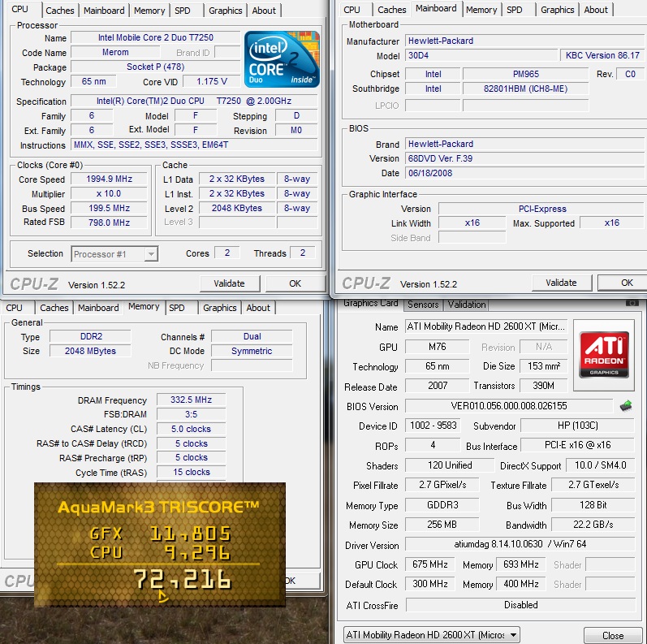647x644 pixels.
Task: Click the Graphic Interface PCI-Express value
Action: tap(541, 209)
